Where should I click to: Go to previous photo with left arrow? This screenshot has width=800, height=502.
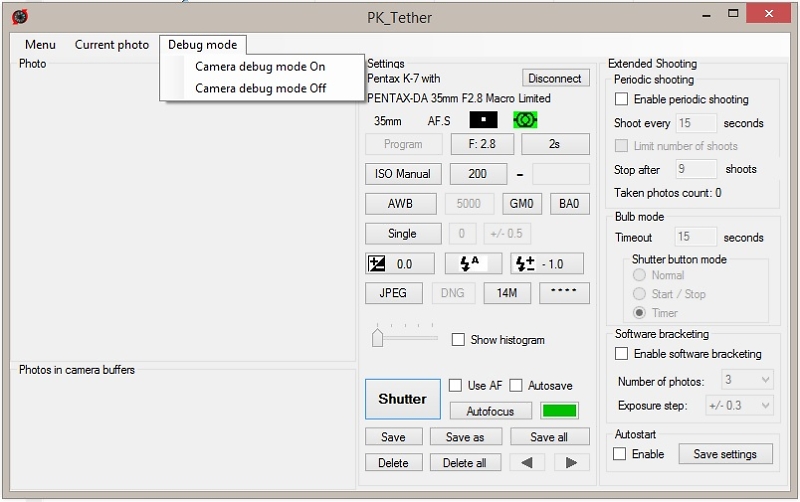pos(527,463)
